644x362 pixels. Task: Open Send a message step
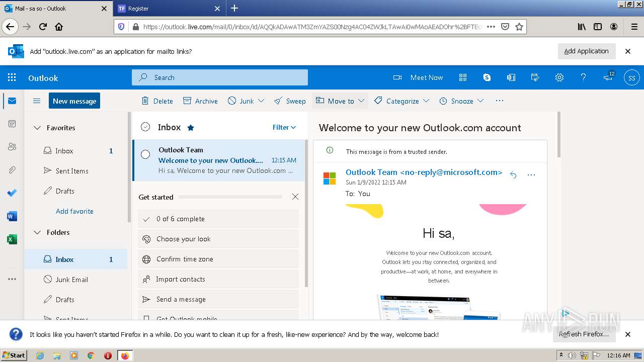218,299
